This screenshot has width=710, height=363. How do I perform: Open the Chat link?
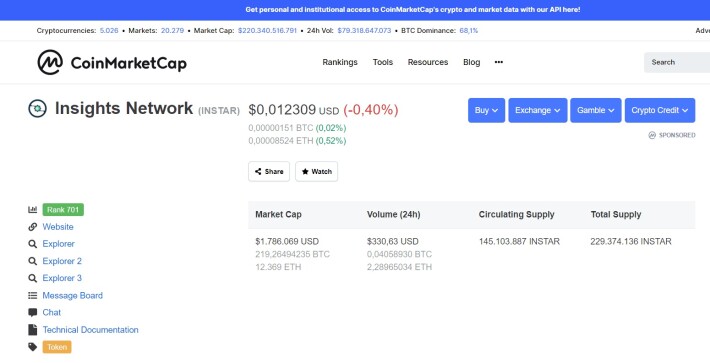tap(52, 312)
